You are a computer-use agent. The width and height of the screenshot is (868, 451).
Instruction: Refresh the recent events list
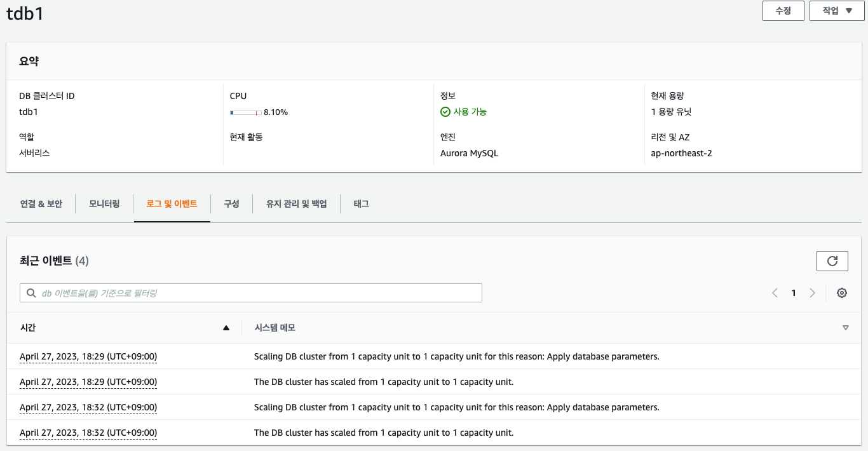pyautogui.click(x=832, y=260)
